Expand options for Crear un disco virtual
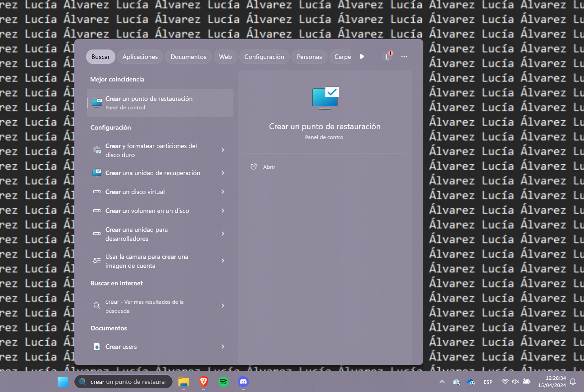The height and width of the screenshot is (392, 584). pyautogui.click(x=222, y=192)
